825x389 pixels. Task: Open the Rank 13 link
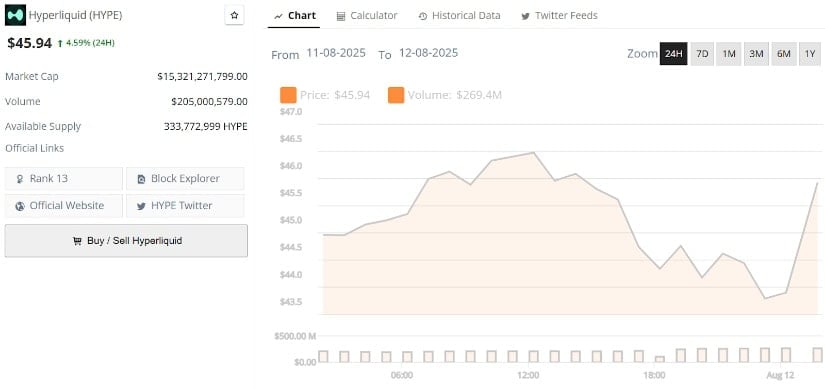(64, 178)
